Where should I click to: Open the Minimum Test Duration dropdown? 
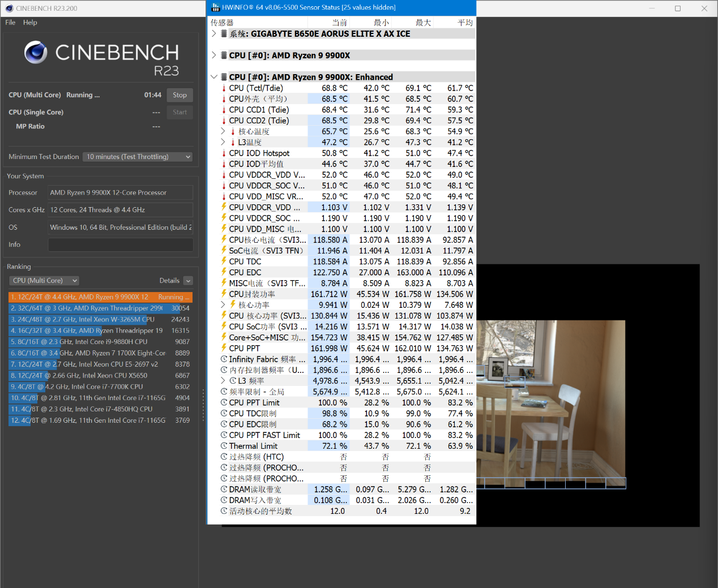pyautogui.click(x=138, y=157)
